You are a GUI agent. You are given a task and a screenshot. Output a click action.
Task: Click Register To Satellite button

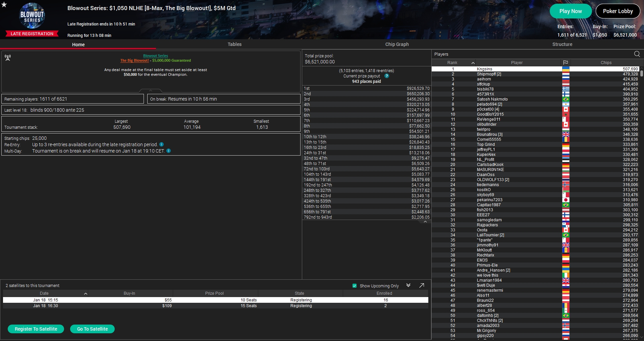click(36, 329)
